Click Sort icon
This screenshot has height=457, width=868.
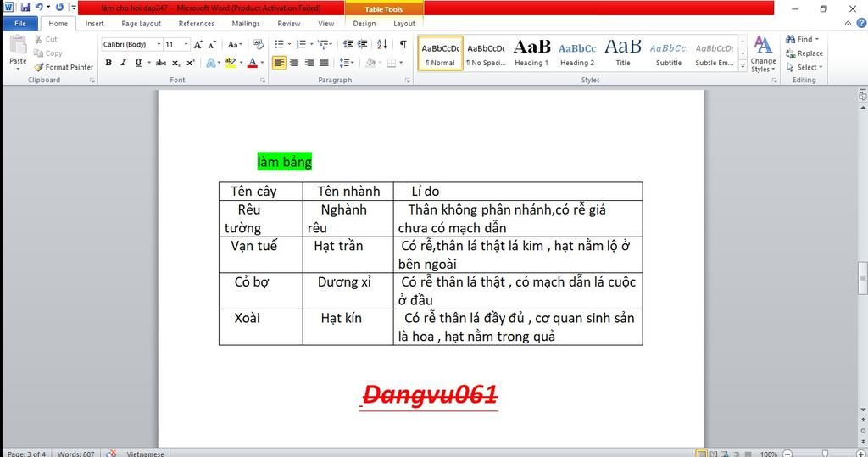382,44
